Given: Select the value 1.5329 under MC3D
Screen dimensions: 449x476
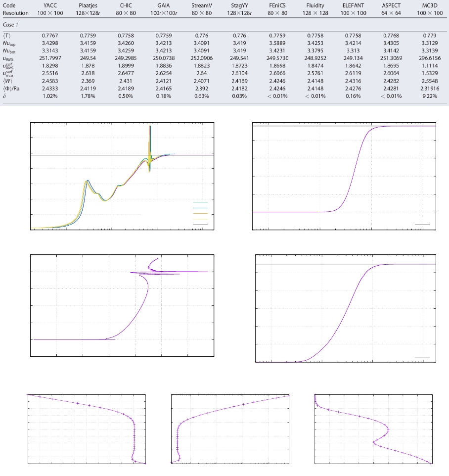Looking at the screenshot, I should pyautogui.click(x=430, y=73).
